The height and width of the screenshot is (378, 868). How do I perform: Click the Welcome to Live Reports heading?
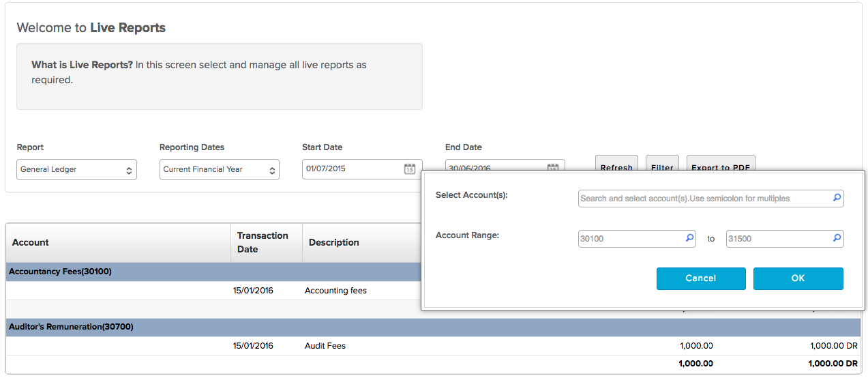[x=91, y=28]
